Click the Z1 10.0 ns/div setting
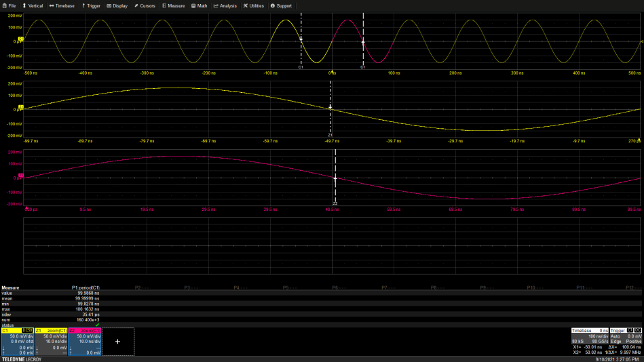This screenshot has height=362, width=644. (56, 342)
